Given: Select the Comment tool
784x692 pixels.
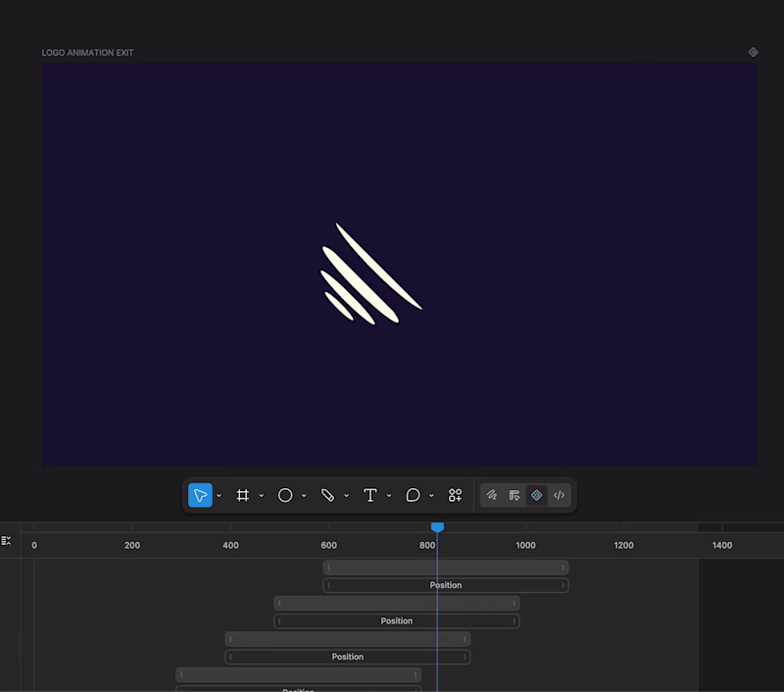Looking at the screenshot, I should point(413,495).
